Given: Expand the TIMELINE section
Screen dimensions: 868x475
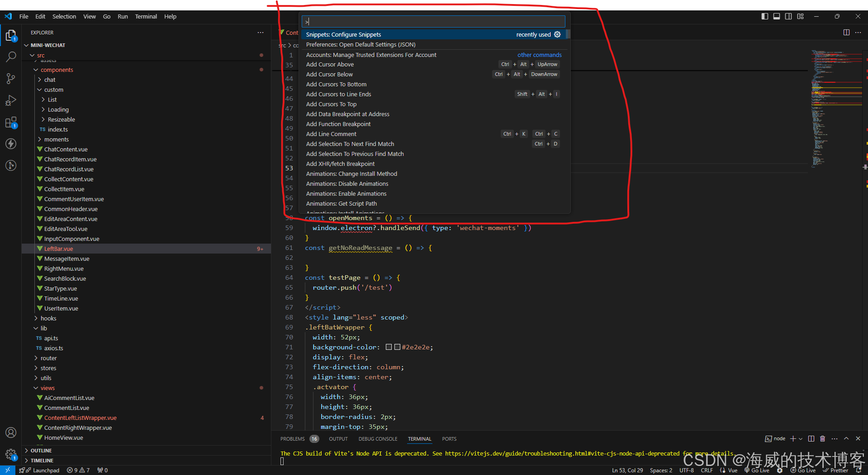Looking at the screenshot, I should tap(146, 461).
